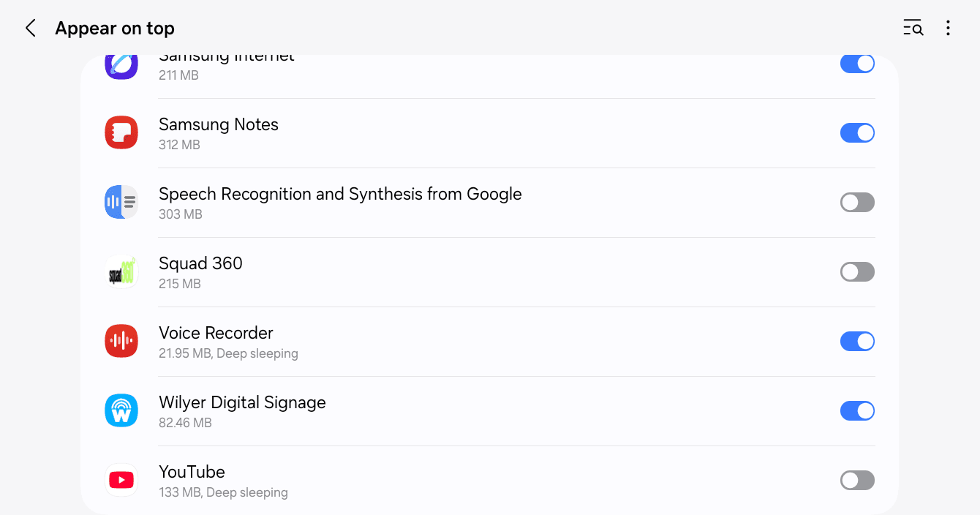Tap the Speech Recognition and Synthesis icon

(121, 202)
